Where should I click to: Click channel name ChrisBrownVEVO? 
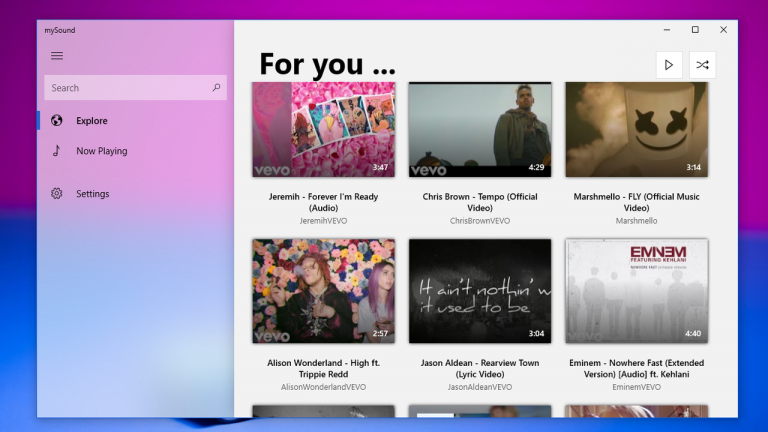(480, 221)
